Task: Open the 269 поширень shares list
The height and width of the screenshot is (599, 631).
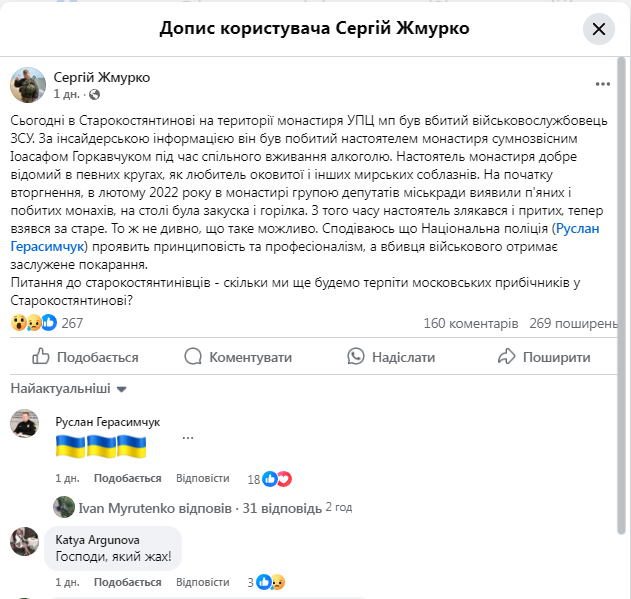Action: 573,323
